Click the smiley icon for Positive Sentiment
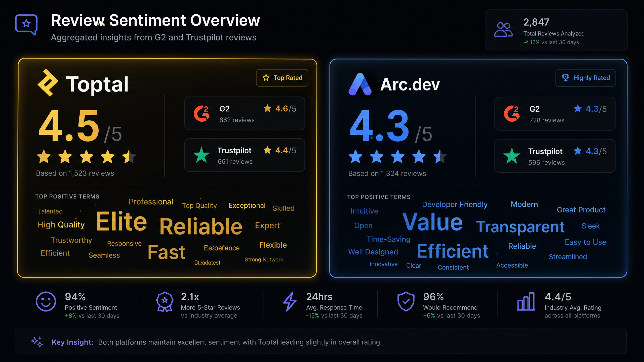Viewport: 644px width, 362px height. (x=46, y=301)
